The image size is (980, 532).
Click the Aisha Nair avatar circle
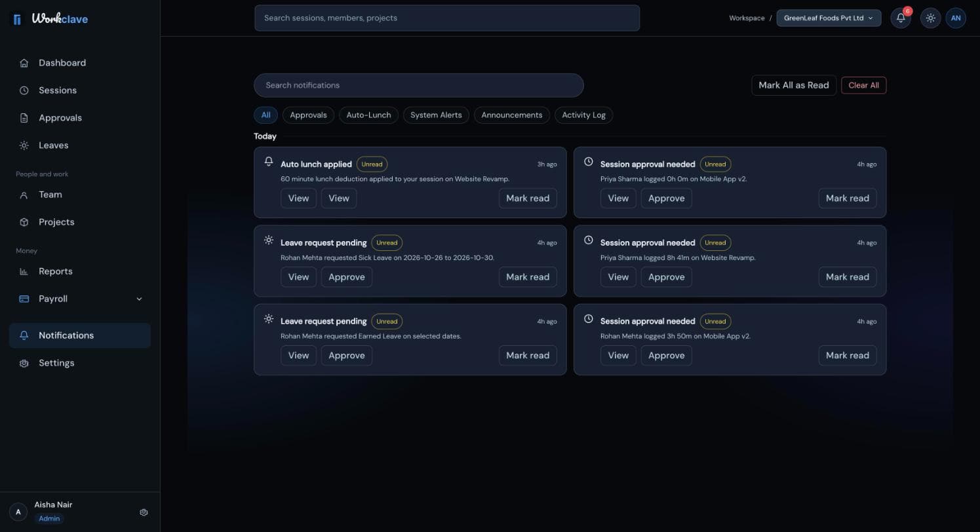18,512
